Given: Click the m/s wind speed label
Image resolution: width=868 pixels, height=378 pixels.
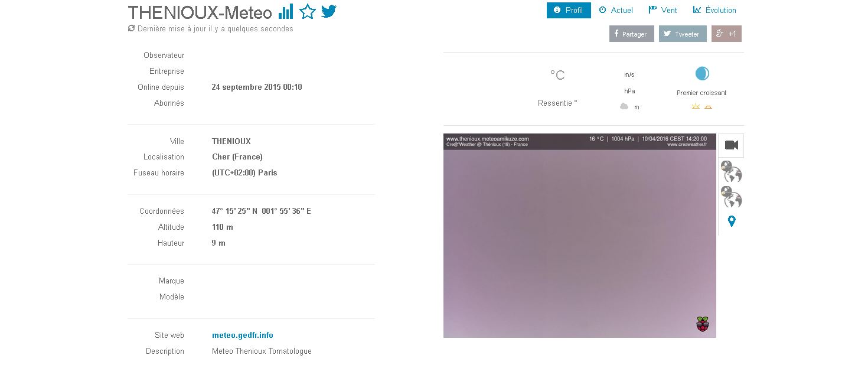Looking at the screenshot, I should (x=629, y=74).
